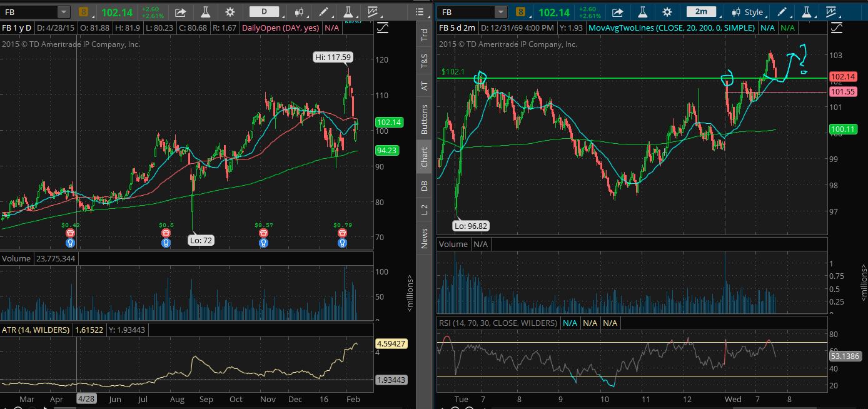868x409 pixels.
Task: Expand right chart FB symbol dropdown arrow
Action: point(501,12)
